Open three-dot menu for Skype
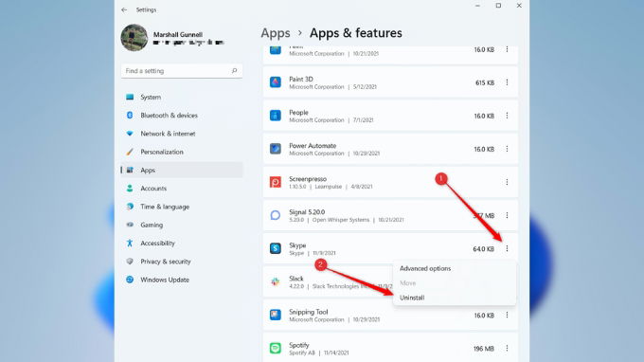 click(507, 248)
